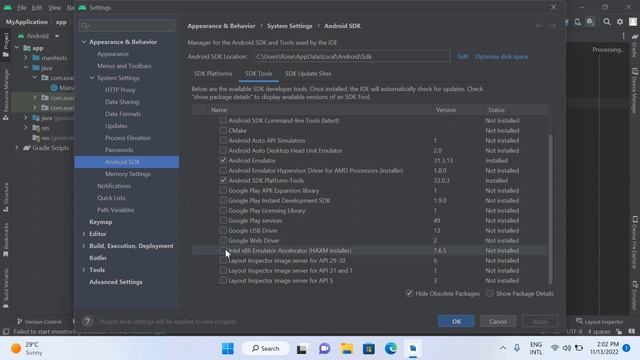Click the OK button

click(x=456, y=321)
